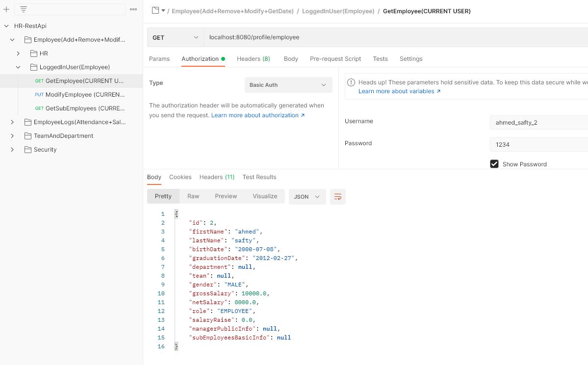Collapse the LoggedInUser(Employee) folder chevron
The height and width of the screenshot is (365, 588).
pos(18,67)
